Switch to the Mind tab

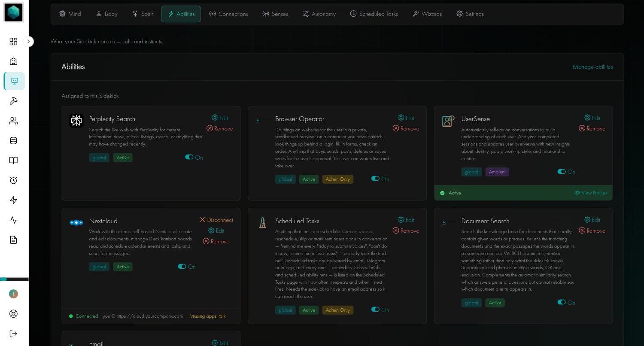(70, 14)
